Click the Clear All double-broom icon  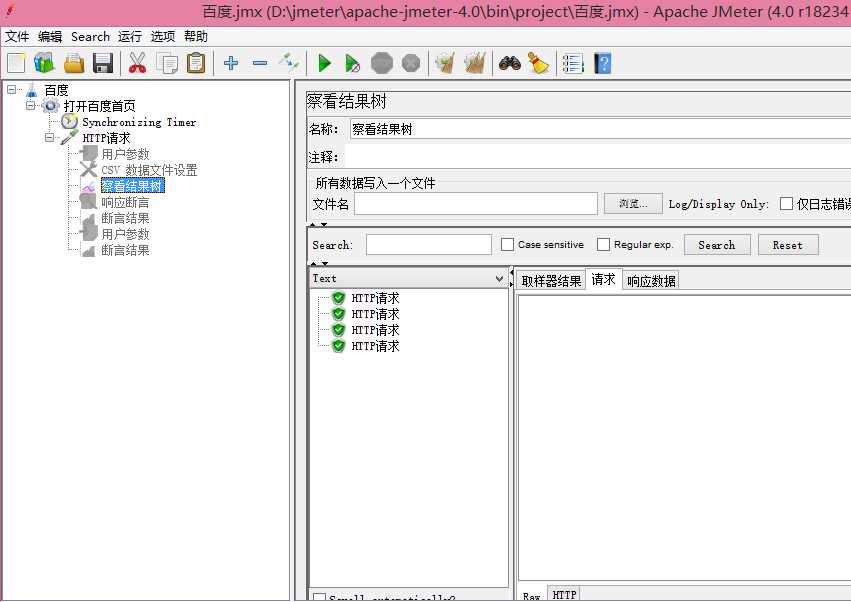(x=474, y=63)
